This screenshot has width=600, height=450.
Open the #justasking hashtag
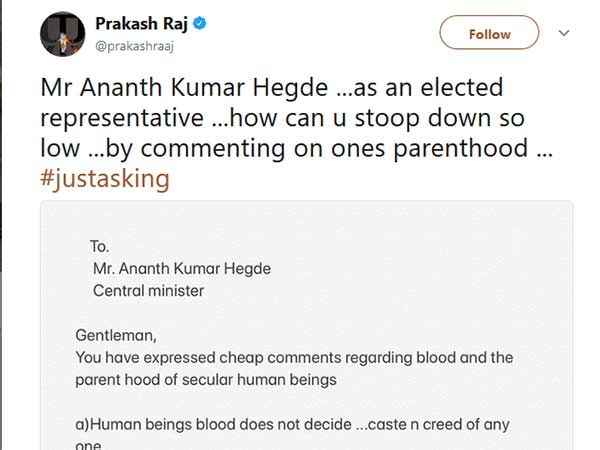104,179
